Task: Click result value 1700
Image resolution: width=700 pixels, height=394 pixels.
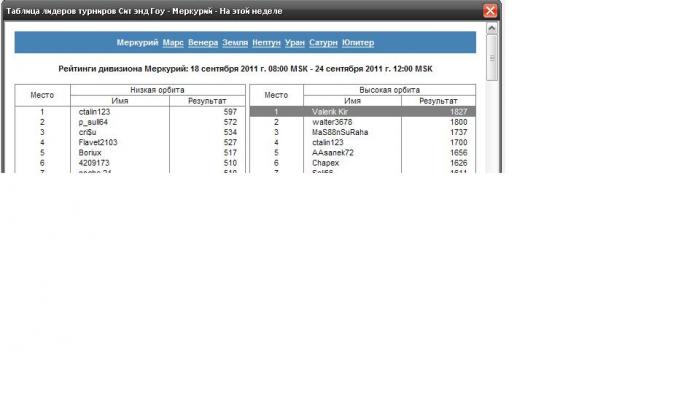Action: [458, 143]
